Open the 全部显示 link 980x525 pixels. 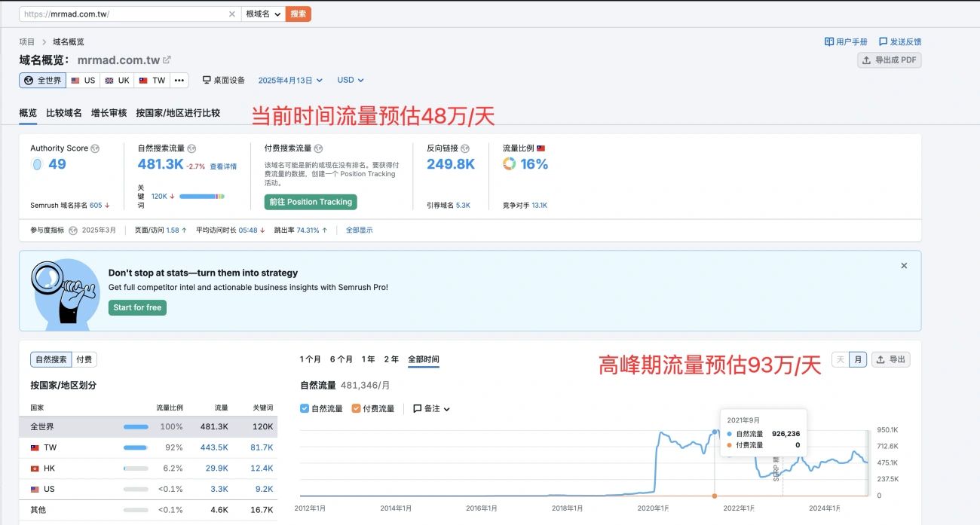click(x=360, y=230)
